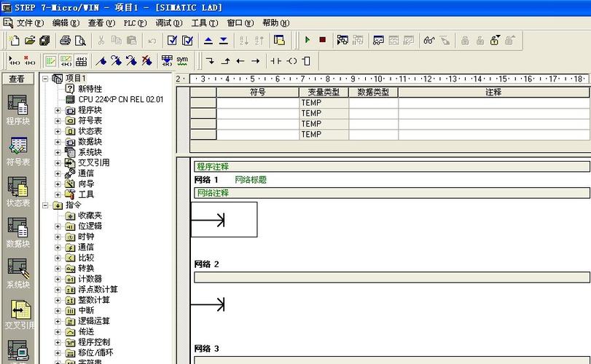Open the 编辑(E) menu
The width and height of the screenshot is (591, 364).
tap(66, 23)
